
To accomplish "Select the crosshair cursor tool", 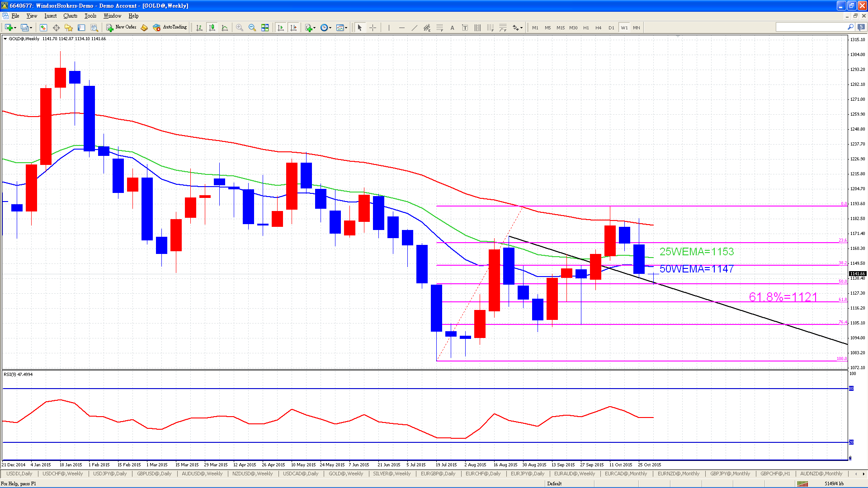I will point(373,28).
